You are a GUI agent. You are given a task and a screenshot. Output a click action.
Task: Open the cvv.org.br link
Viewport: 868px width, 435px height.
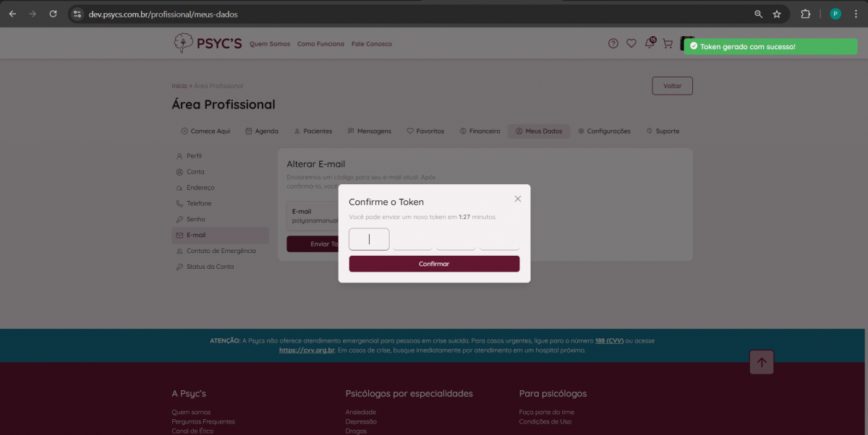point(307,350)
